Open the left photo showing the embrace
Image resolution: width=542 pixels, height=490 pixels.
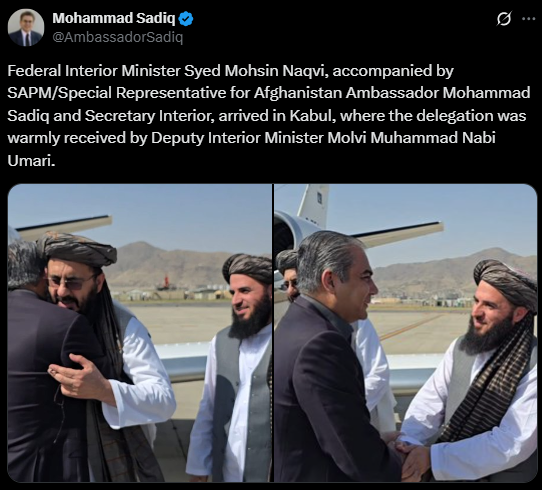coord(140,333)
